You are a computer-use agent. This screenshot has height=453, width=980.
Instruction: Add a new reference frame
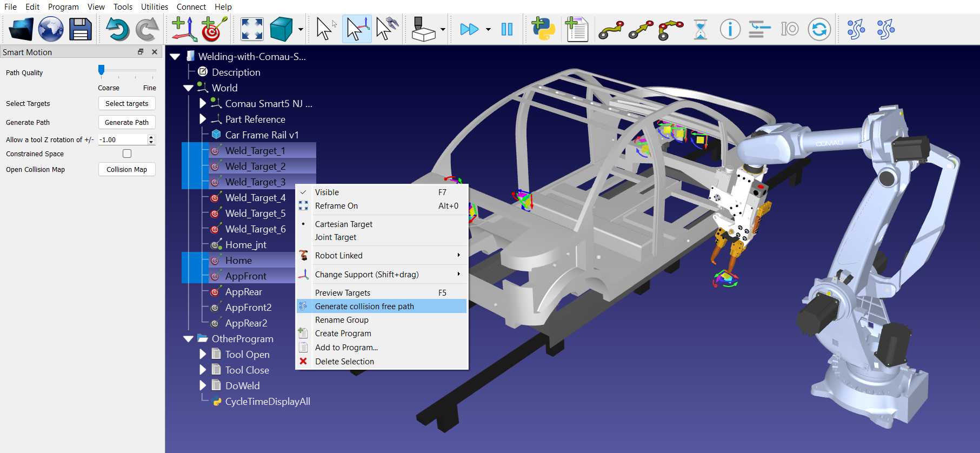click(184, 29)
